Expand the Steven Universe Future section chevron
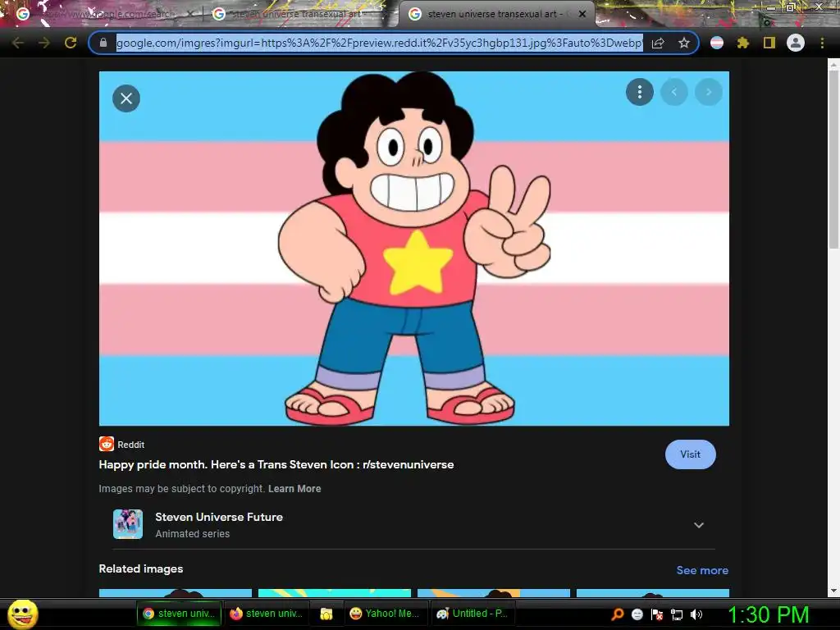Screen dimensions: 840x630 pyautogui.click(x=699, y=525)
